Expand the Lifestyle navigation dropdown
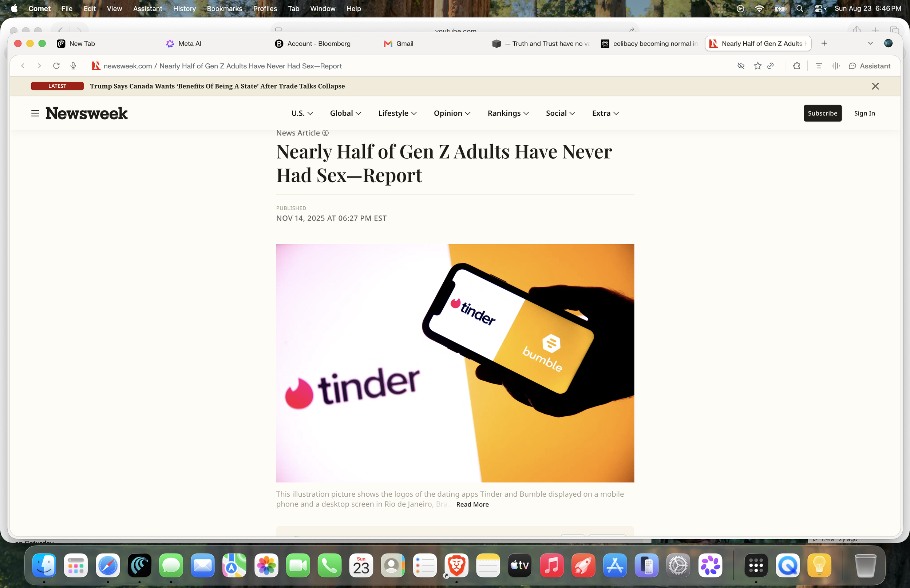The height and width of the screenshot is (588, 910). 397,114
